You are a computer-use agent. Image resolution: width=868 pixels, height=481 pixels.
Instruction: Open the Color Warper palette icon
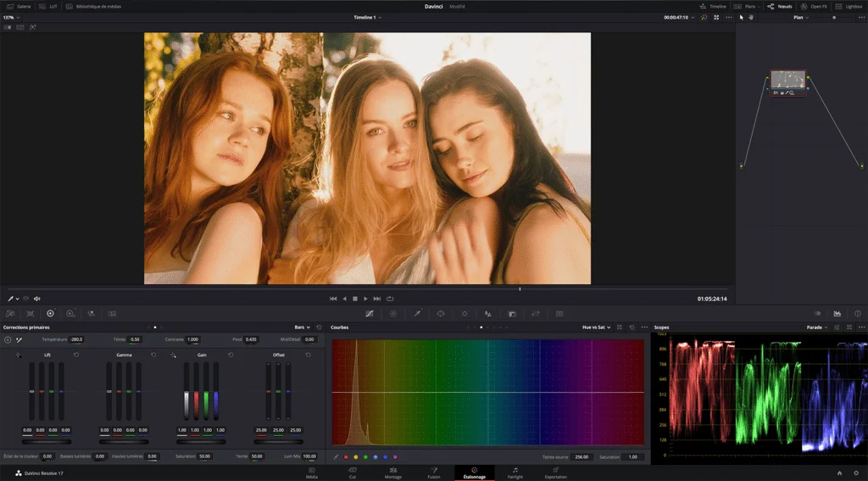point(393,314)
